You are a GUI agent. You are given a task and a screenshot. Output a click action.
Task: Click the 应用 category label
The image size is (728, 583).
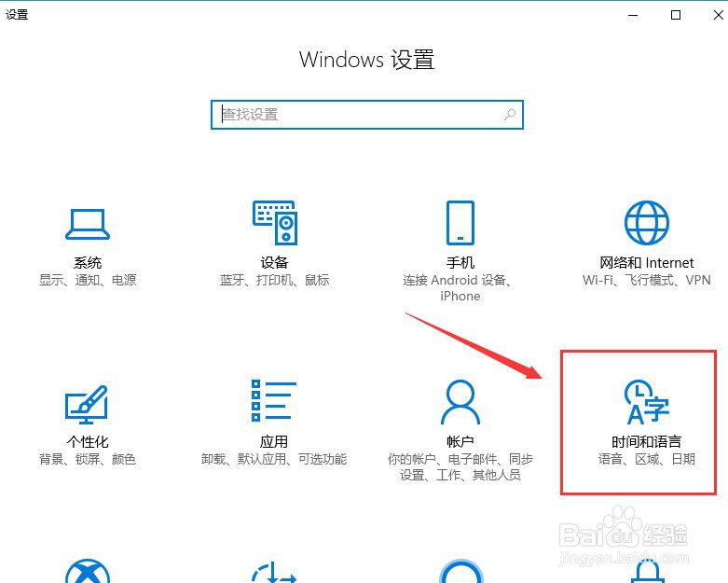click(x=274, y=442)
